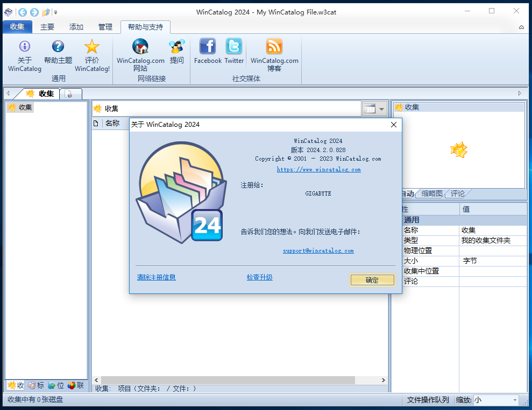Screen dimensions: 532x410
Task: Switch to the 主要 ribbon tab
Action: coord(47,27)
